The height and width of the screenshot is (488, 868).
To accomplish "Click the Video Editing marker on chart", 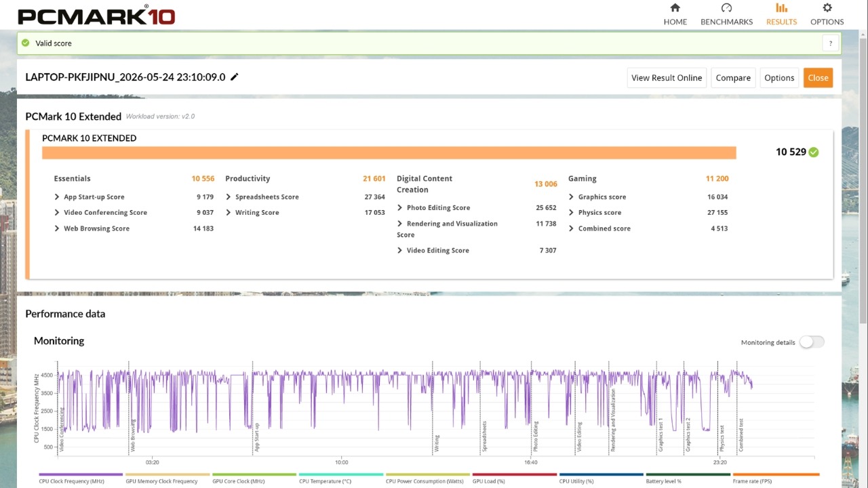I will pyautogui.click(x=580, y=436).
